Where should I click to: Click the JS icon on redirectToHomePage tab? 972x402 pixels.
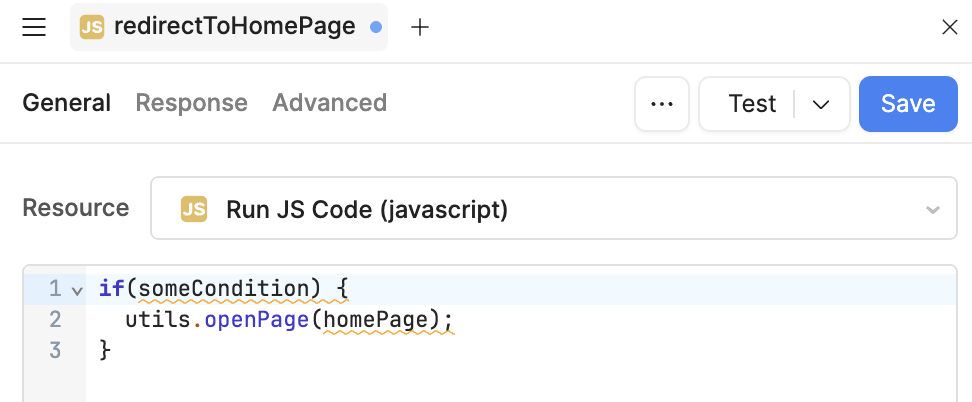point(92,27)
